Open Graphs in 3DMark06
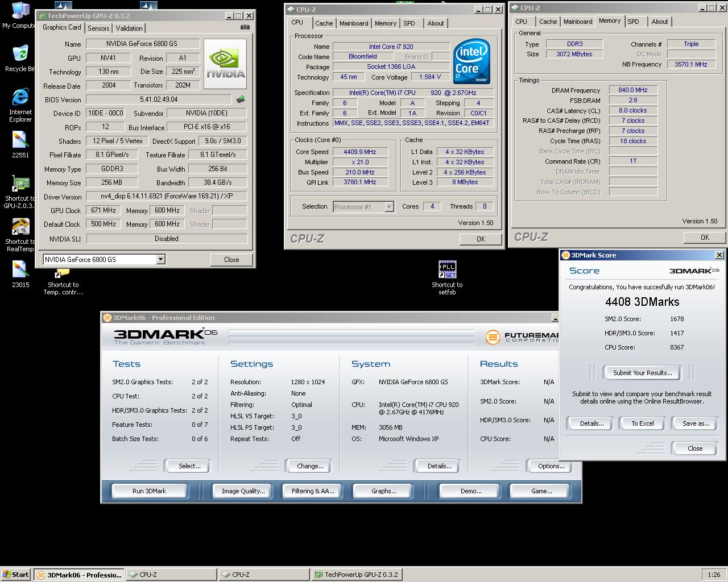Viewport: 728px width, 582px height. coord(383,491)
